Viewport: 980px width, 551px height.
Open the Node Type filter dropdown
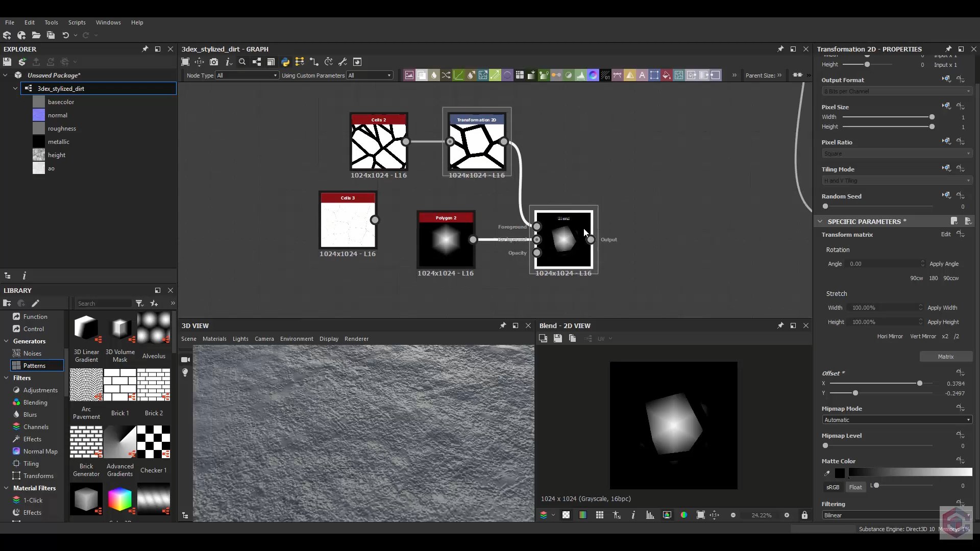(x=247, y=76)
